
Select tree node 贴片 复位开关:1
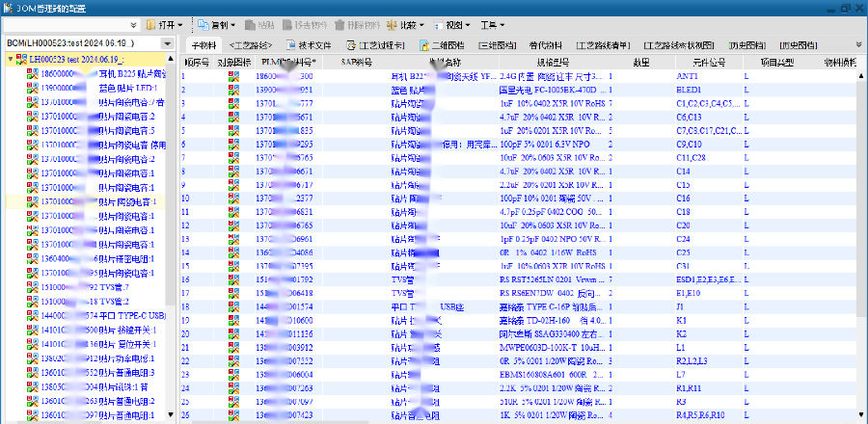(127, 344)
